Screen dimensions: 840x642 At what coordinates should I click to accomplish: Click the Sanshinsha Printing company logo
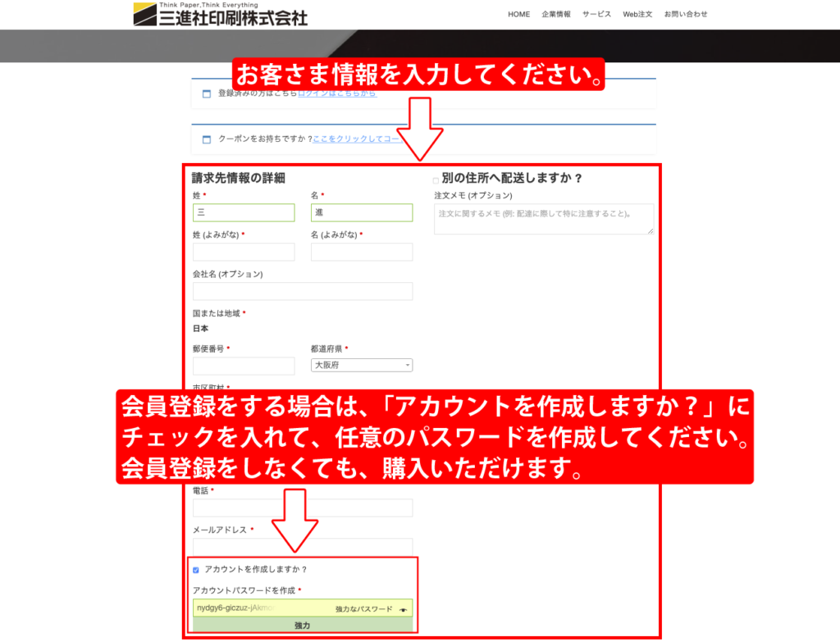tap(220, 15)
